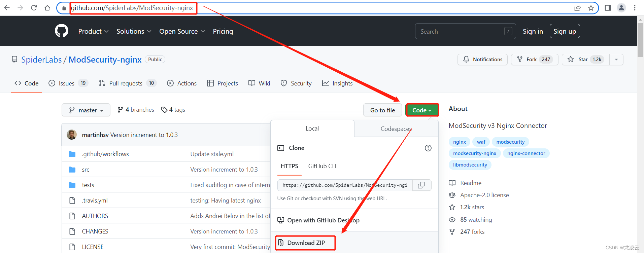Open the Pricing page

click(x=223, y=31)
